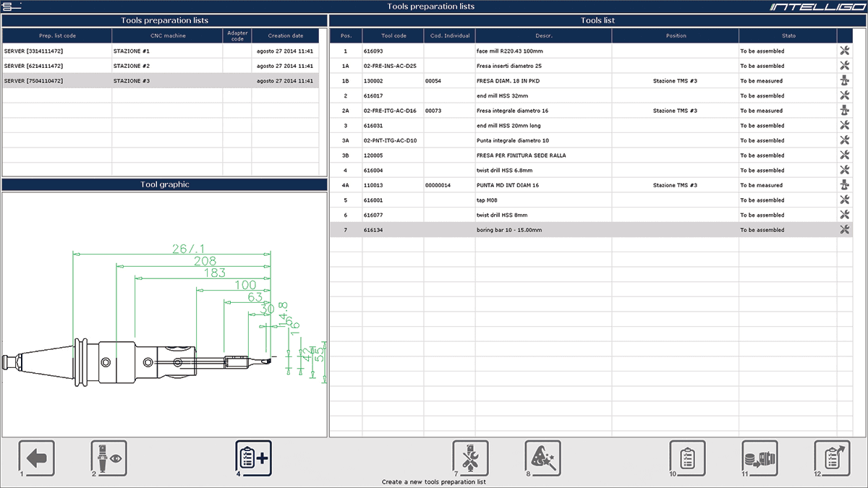Click the Stato column header

point(787,35)
